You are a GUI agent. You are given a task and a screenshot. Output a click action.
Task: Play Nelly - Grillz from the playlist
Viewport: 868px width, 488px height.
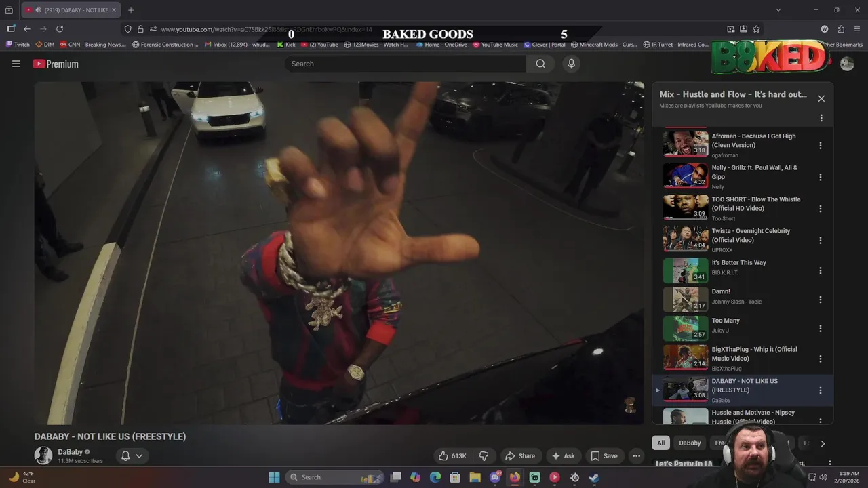click(x=686, y=176)
